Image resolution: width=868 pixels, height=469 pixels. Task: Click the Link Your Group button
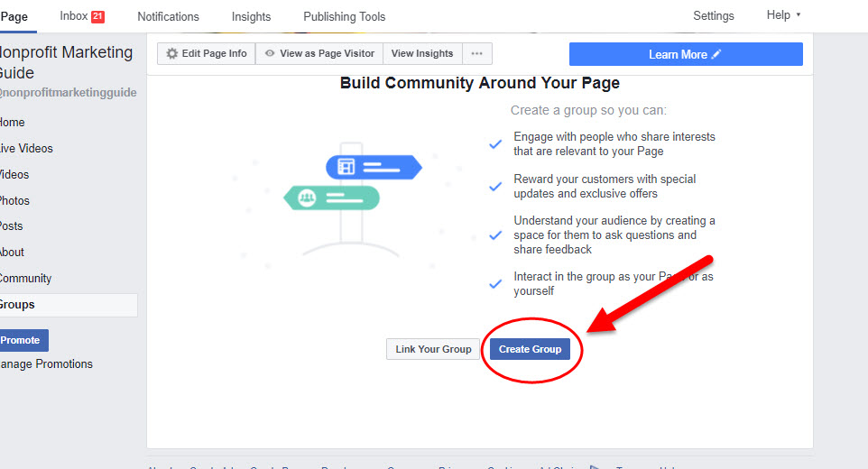433,349
